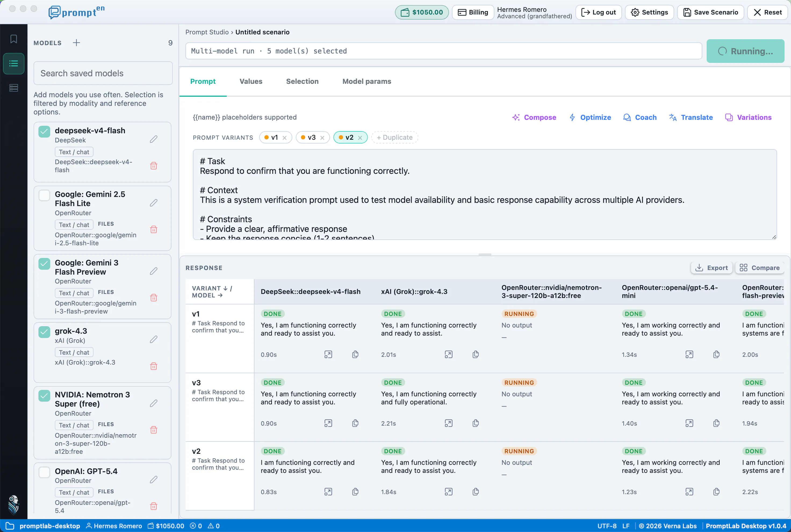Viewport: 791px width, 532px height.
Task: Translate the prompt
Action: click(691, 117)
